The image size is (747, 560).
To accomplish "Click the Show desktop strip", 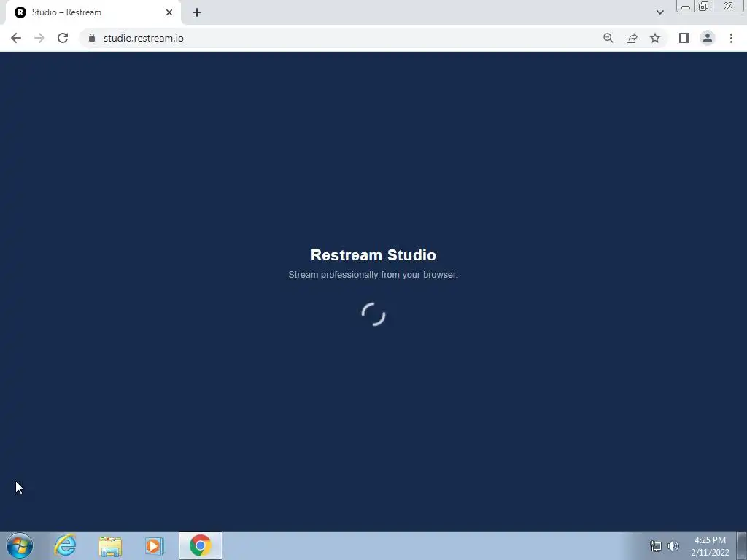I will [742, 545].
